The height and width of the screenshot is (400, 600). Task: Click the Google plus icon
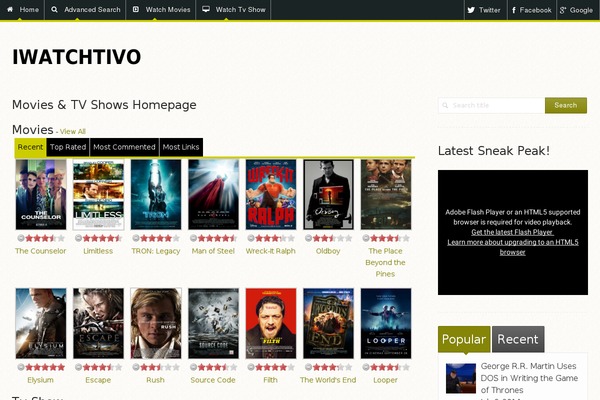click(562, 10)
